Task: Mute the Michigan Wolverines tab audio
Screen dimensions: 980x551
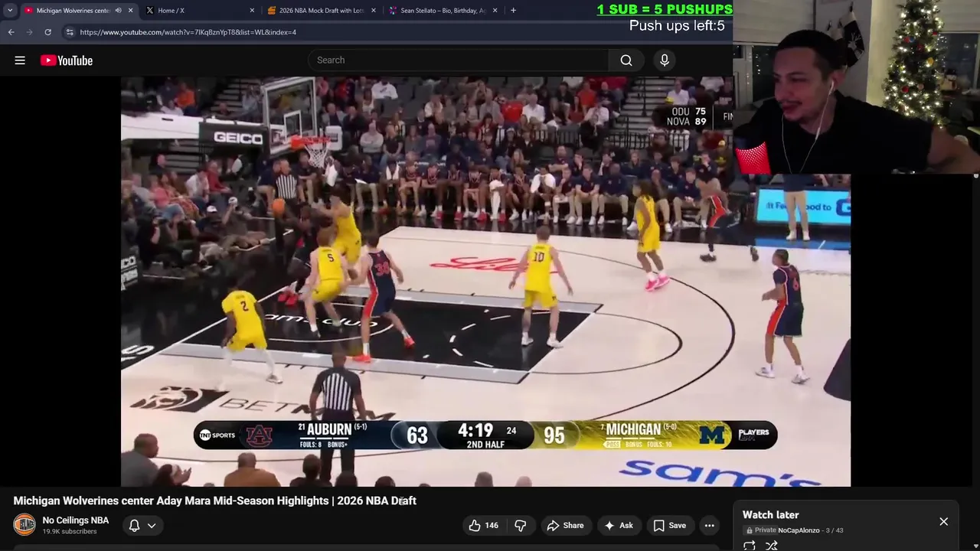Action: [118, 11]
